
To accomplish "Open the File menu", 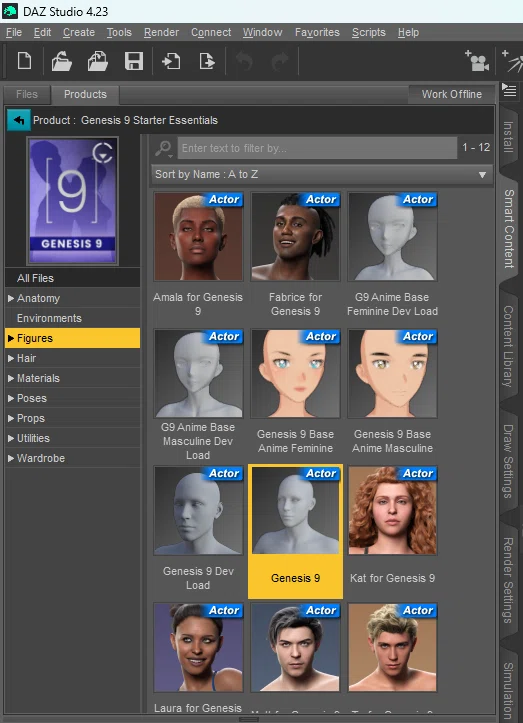I will click(x=14, y=32).
